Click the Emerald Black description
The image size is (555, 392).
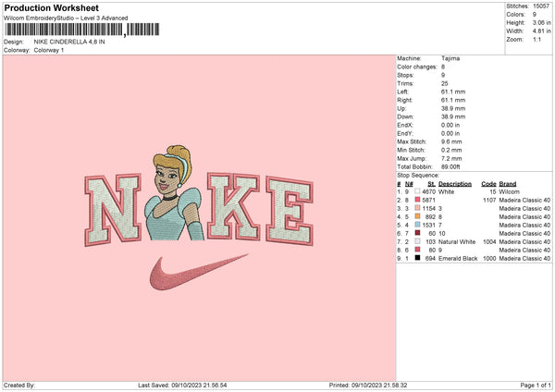click(x=458, y=258)
